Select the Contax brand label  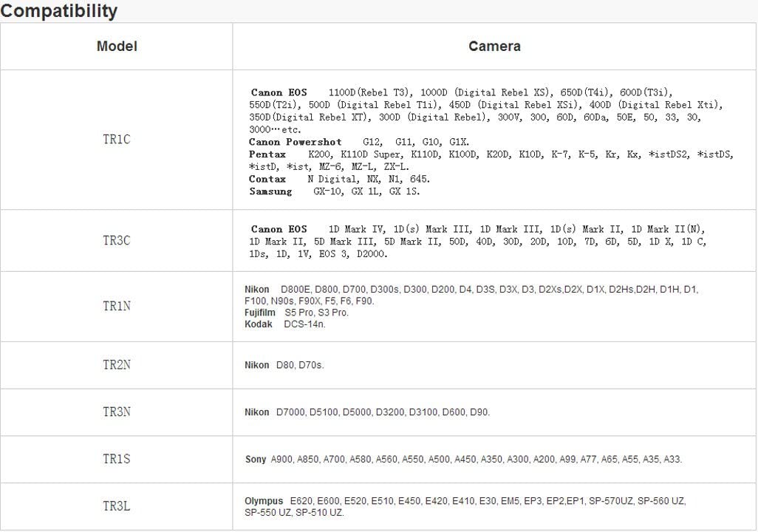tap(267, 179)
